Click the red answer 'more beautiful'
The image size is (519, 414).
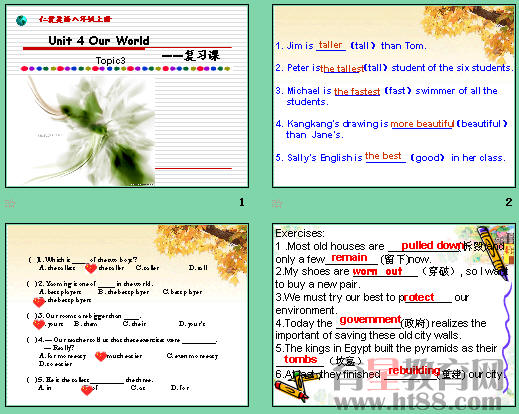point(422,124)
